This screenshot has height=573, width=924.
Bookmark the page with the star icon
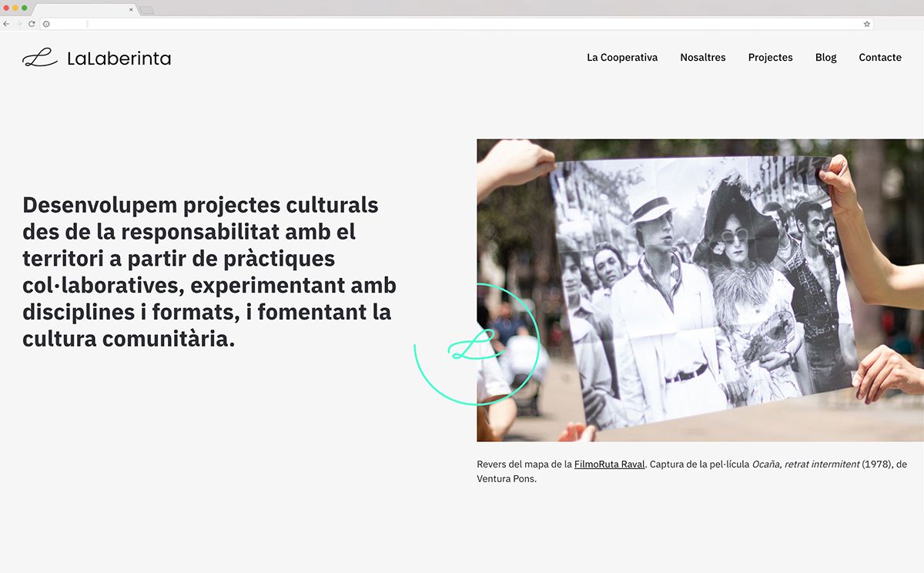tap(866, 24)
